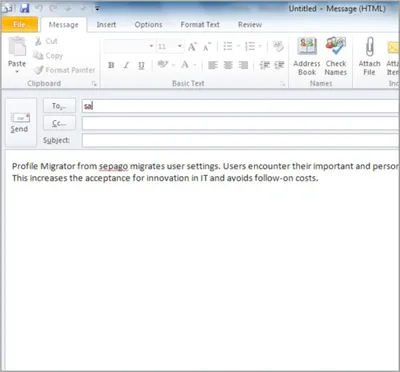The height and width of the screenshot is (372, 400).
Task: Click the Send button
Action: 20,123
